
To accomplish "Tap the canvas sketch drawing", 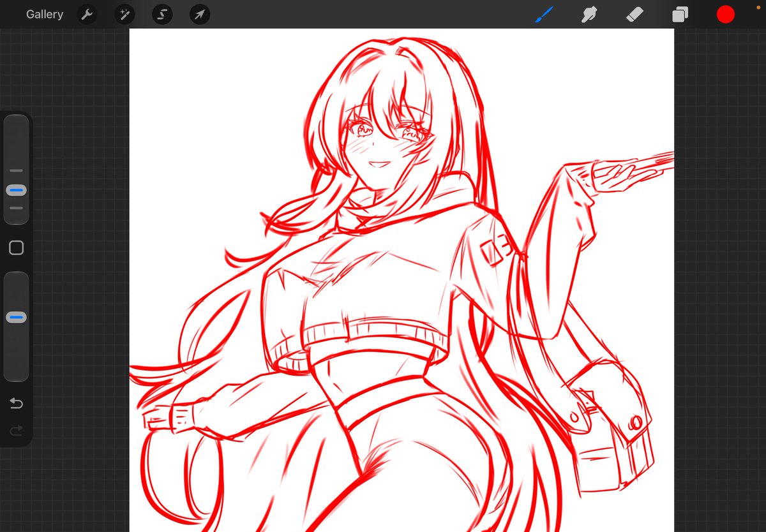I will 402,280.
